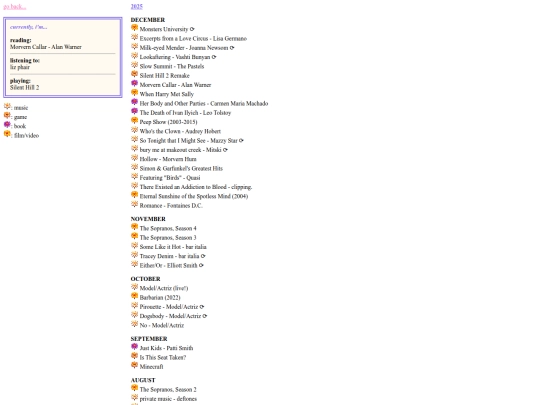Click 'Tracey Denim - bar italia' entry
The image size is (540, 405).
click(x=169, y=257)
